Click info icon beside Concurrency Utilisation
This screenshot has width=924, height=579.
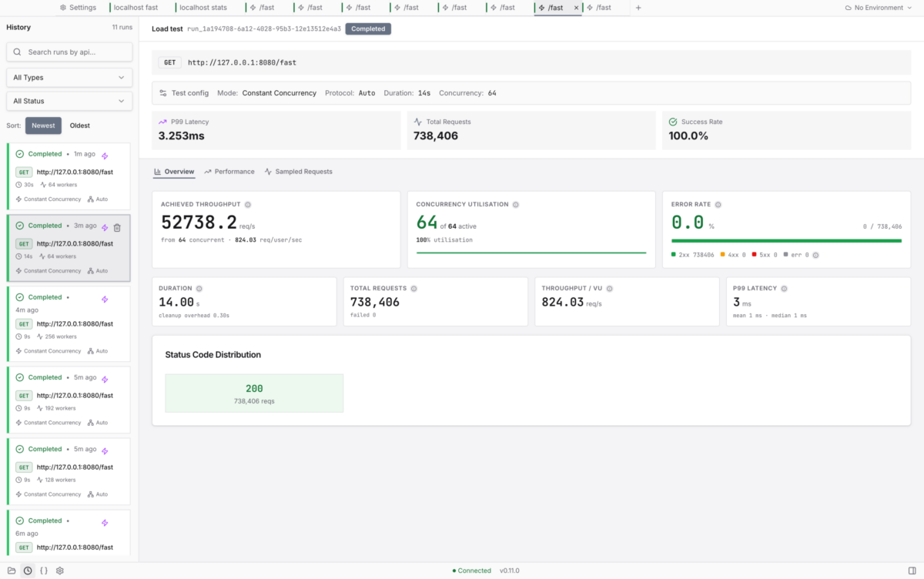[516, 205]
